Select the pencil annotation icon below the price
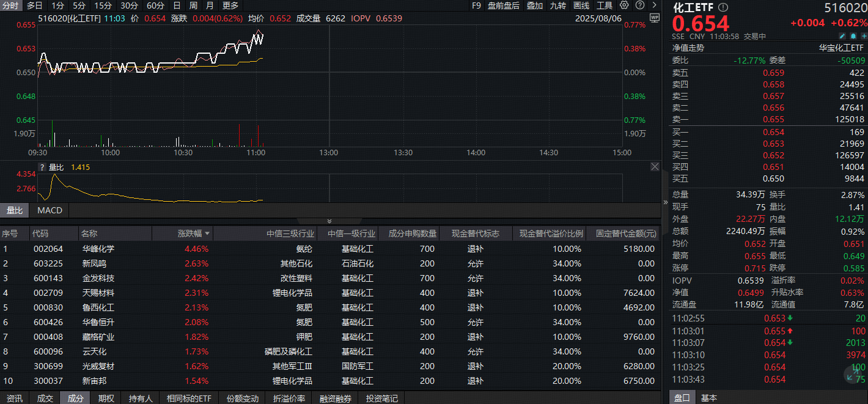 (x=842, y=36)
